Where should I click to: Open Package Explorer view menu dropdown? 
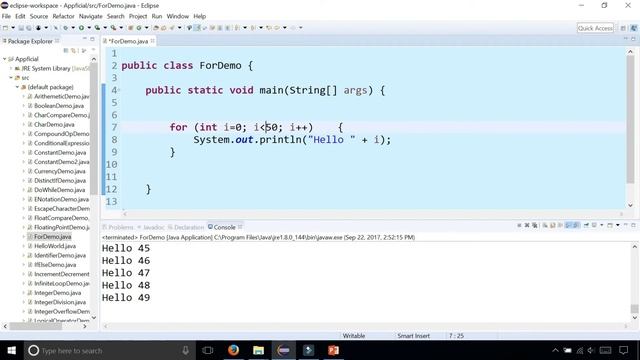[93, 50]
